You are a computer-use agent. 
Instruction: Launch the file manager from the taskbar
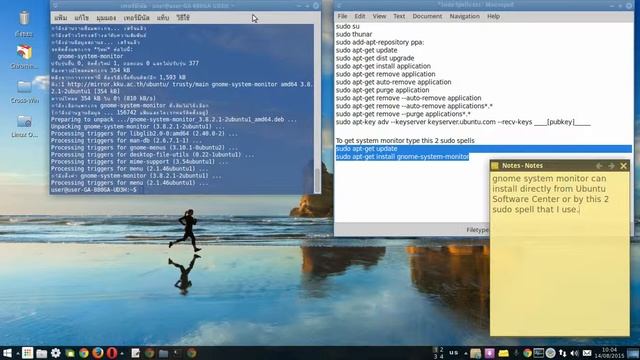click(x=42, y=353)
